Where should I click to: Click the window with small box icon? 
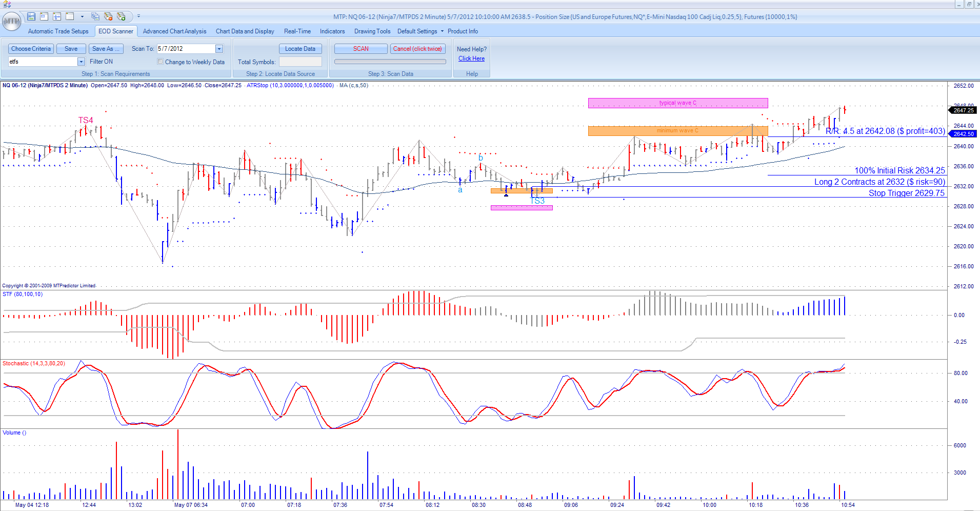coord(44,16)
